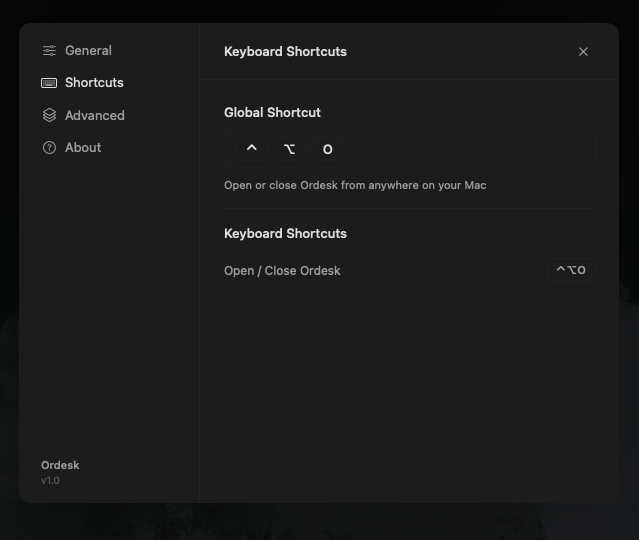Click the 'Open or close Ordesk from anywhere' description
Screen dimensions: 639x540
[x=355, y=185]
